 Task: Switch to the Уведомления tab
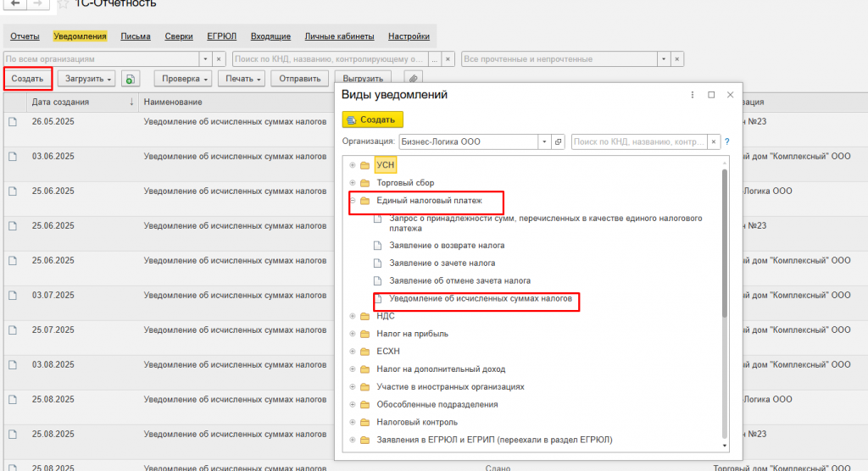81,36
